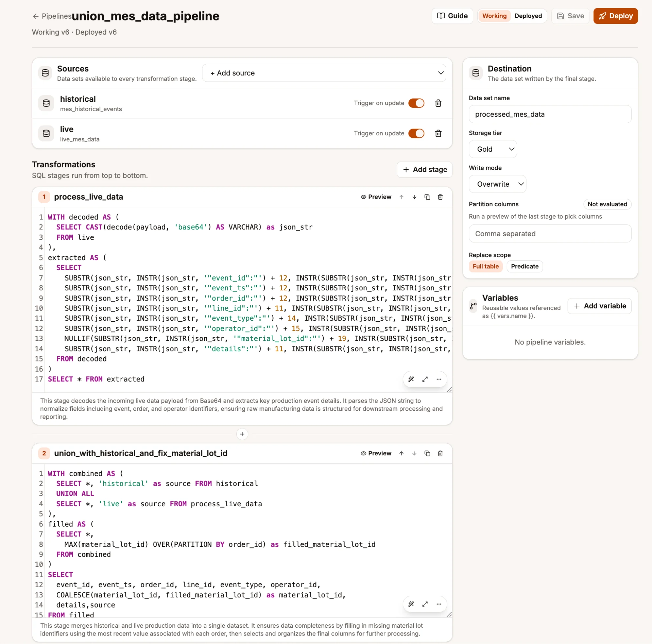Move union_with_historical stage down
The width and height of the screenshot is (652, 644).
coord(414,453)
